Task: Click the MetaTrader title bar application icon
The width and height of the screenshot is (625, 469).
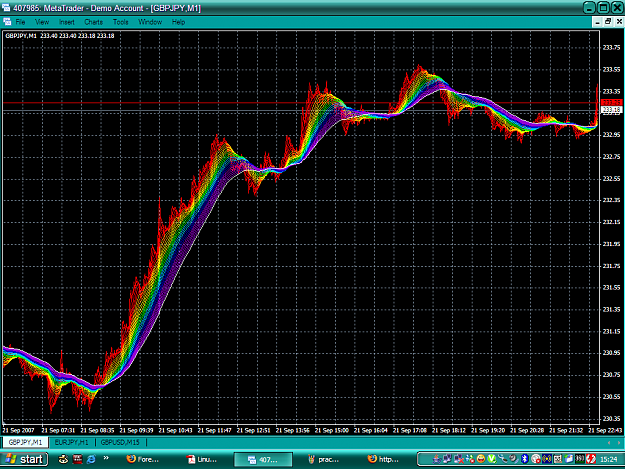Action: click(x=6, y=8)
